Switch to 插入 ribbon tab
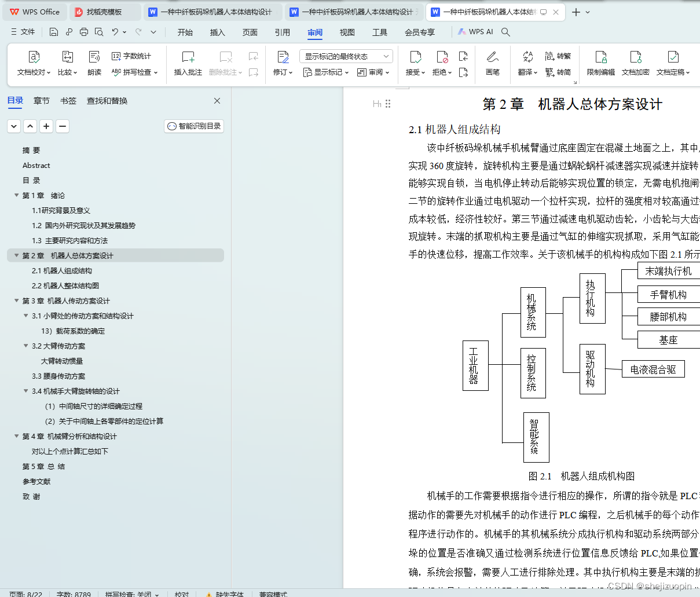 point(218,32)
